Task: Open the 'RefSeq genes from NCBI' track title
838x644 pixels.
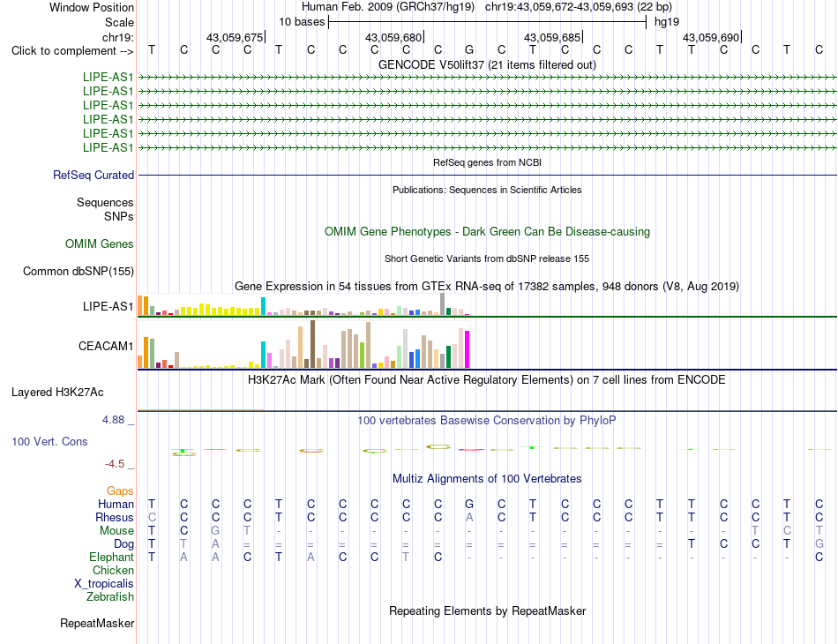Action: pyautogui.click(x=487, y=162)
